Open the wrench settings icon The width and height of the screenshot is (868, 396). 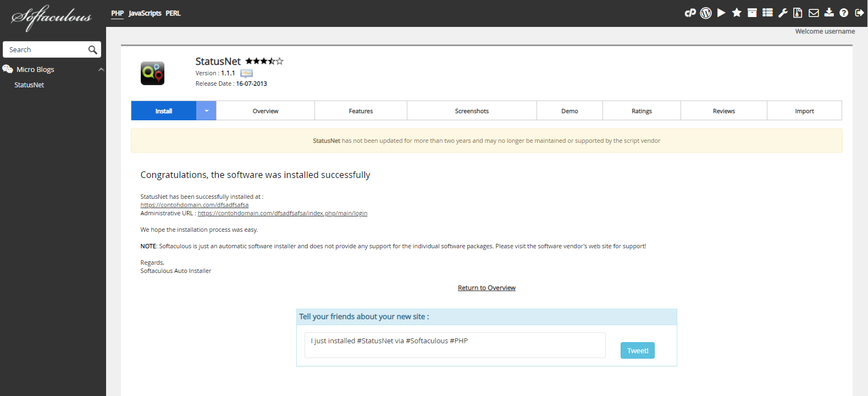pos(783,13)
